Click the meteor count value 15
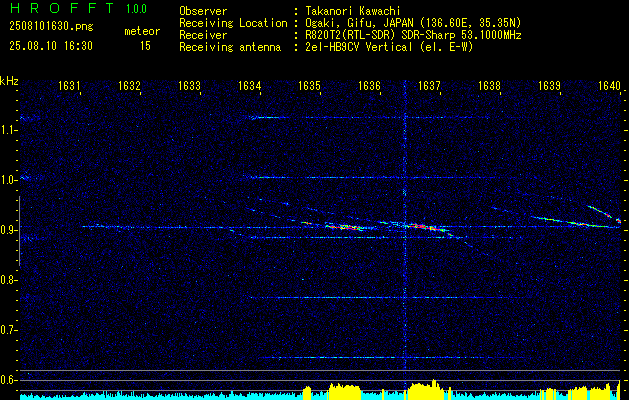The image size is (629, 400). [x=145, y=46]
